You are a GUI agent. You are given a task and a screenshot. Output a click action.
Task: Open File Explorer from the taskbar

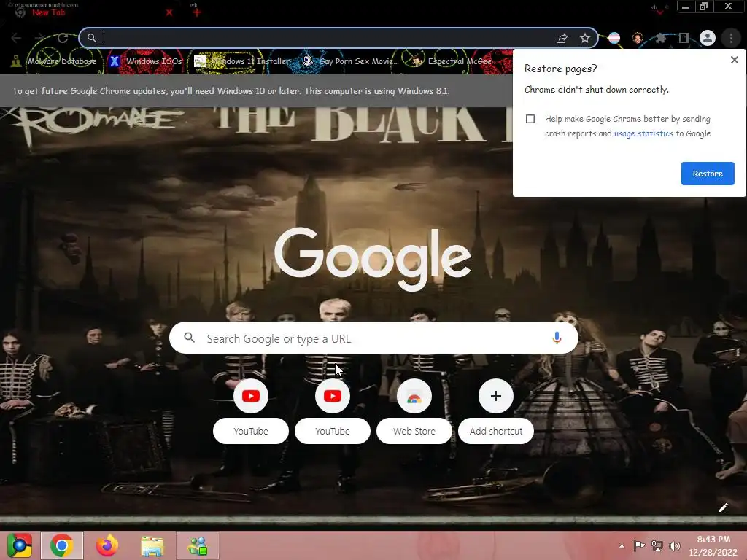pos(152,545)
